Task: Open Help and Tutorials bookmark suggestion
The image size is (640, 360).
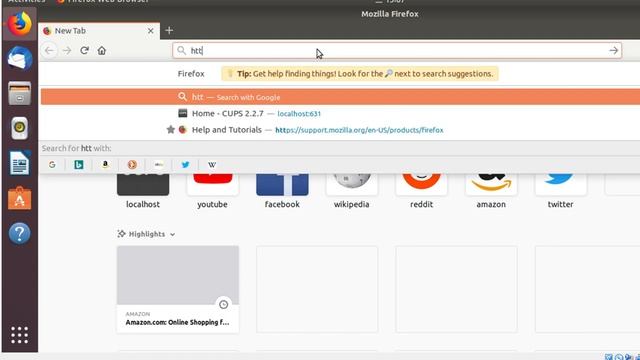Action: 340,130
